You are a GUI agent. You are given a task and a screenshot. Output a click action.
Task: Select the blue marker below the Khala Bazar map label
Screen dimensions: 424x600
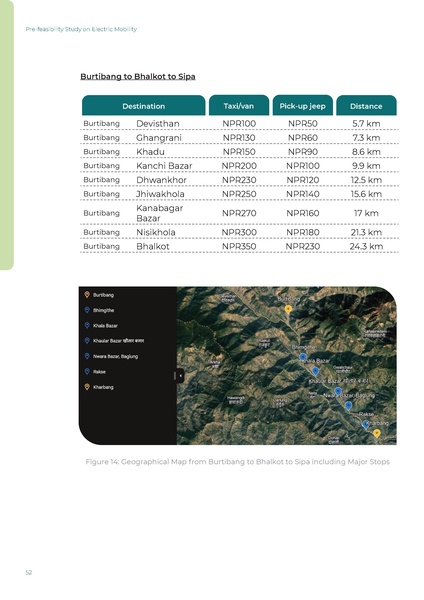tap(315, 371)
